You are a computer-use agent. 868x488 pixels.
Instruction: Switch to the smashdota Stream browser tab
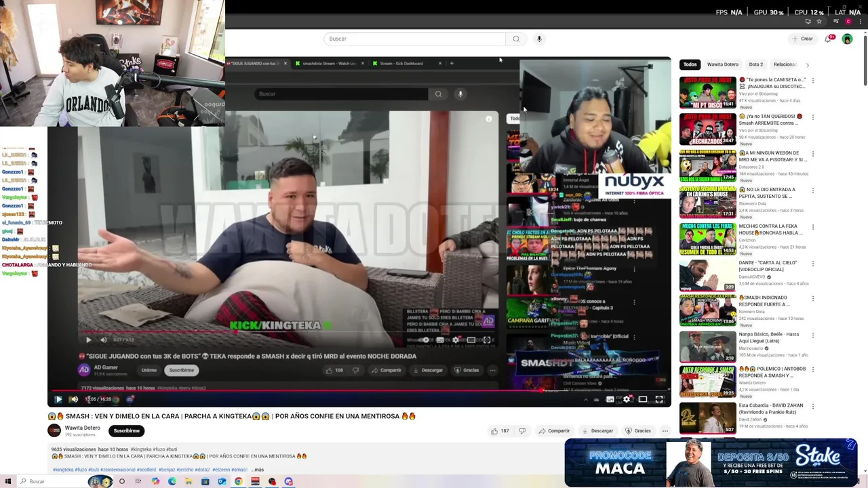(329, 63)
